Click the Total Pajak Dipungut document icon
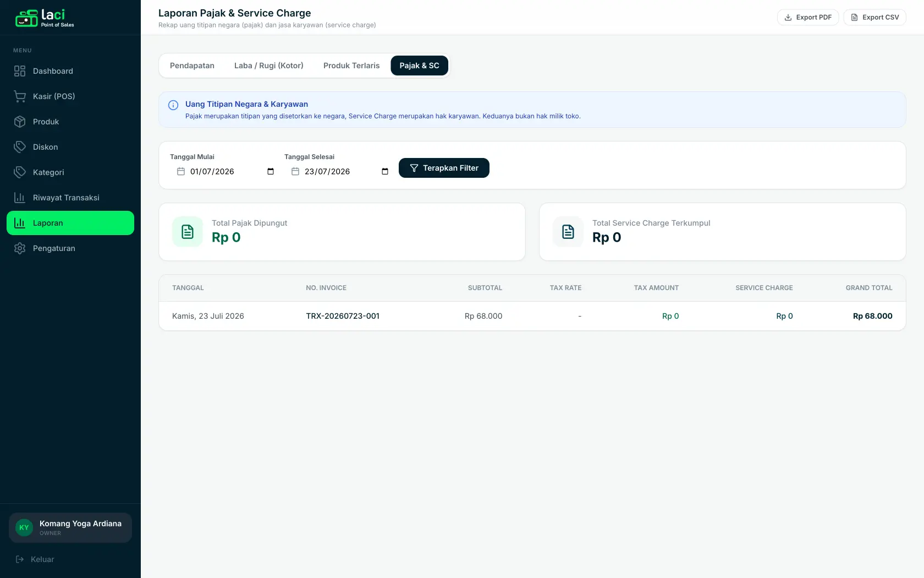The image size is (924, 578). (188, 232)
